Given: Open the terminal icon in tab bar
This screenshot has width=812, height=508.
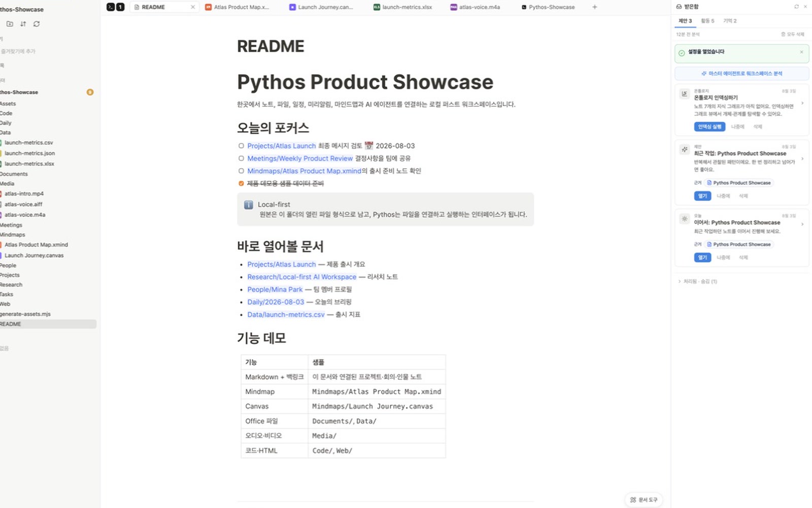Looking at the screenshot, I should pyautogui.click(x=111, y=7).
